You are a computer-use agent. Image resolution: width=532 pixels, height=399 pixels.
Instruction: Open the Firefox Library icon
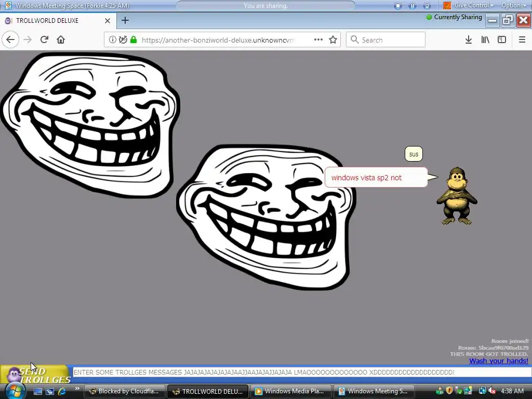click(485, 39)
